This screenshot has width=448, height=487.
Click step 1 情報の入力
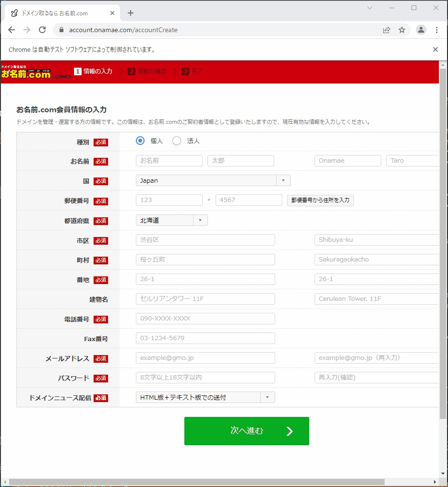pos(93,71)
